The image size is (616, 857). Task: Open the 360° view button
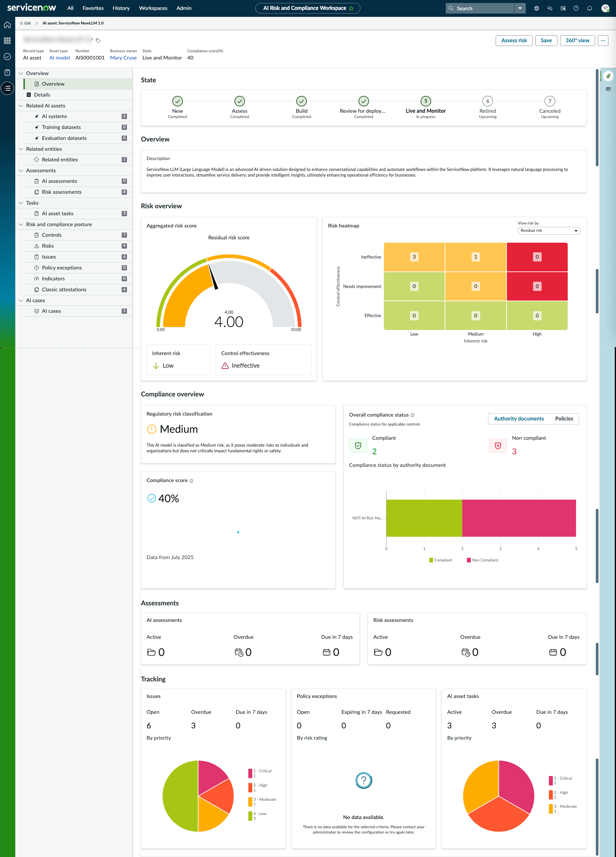click(x=577, y=40)
